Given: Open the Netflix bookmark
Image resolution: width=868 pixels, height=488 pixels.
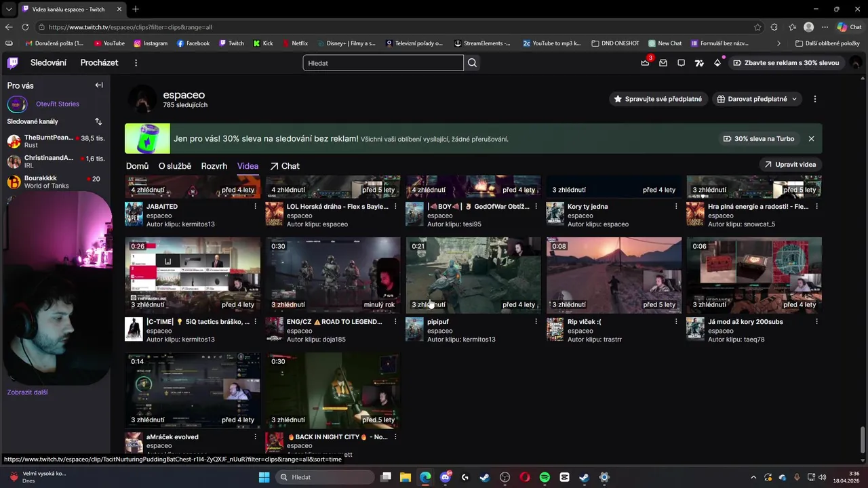Looking at the screenshot, I should [294, 43].
